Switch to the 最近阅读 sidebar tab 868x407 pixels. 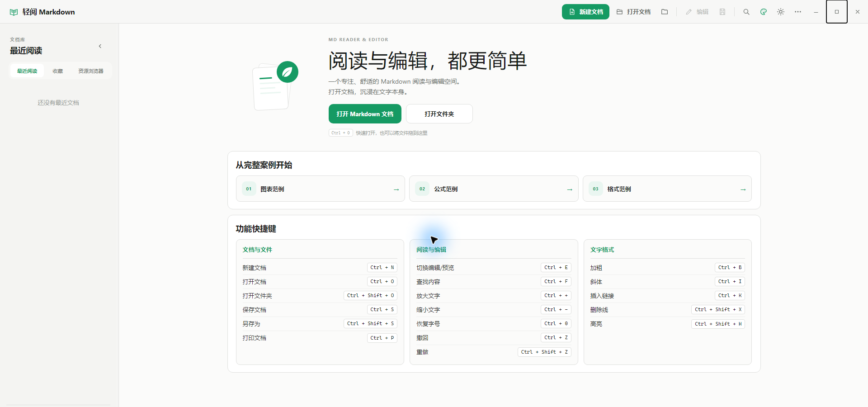(27, 71)
